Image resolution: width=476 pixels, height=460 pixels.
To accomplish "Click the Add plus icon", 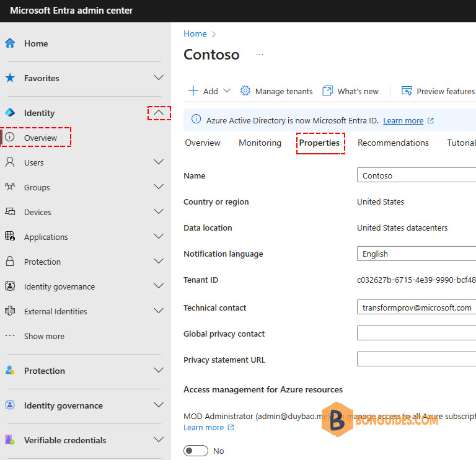I will (x=193, y=91).
